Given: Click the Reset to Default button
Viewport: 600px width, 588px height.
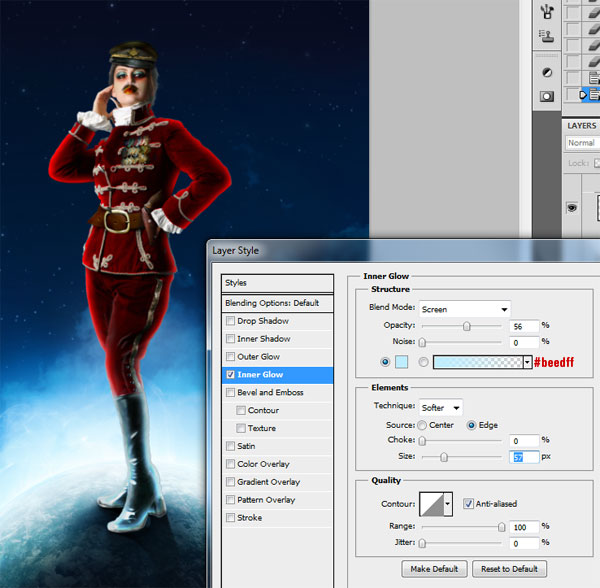Looking at the screenshot, I should (509, 569).
